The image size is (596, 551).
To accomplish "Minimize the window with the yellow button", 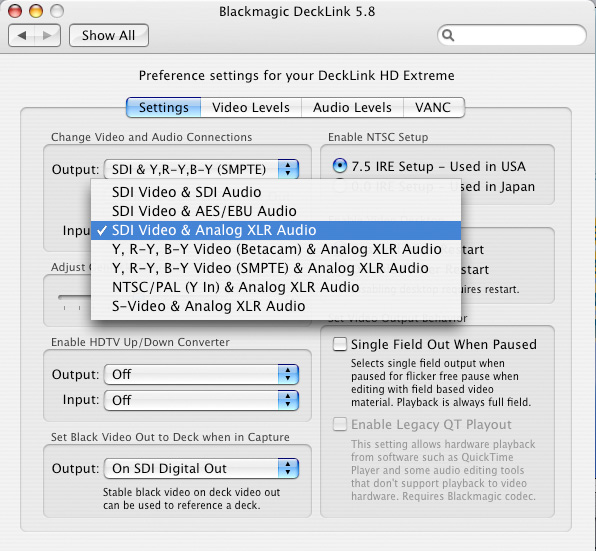I will point(36,11).
